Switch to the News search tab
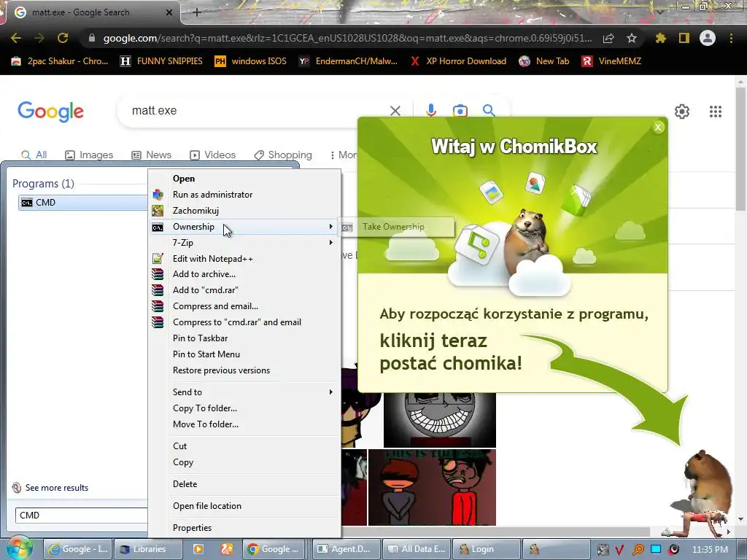Image resolution: width=747 pixels, height=560 pixels. [152, 155]
